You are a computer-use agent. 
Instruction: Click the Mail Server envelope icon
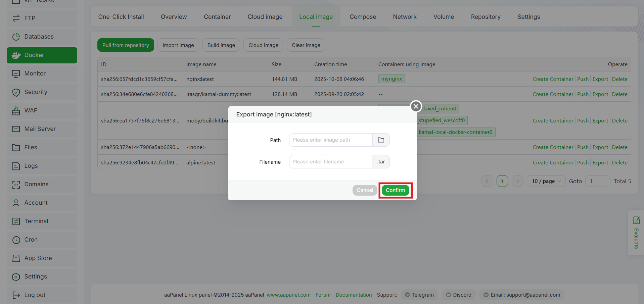pyautogui.click(x=16, y=129)
